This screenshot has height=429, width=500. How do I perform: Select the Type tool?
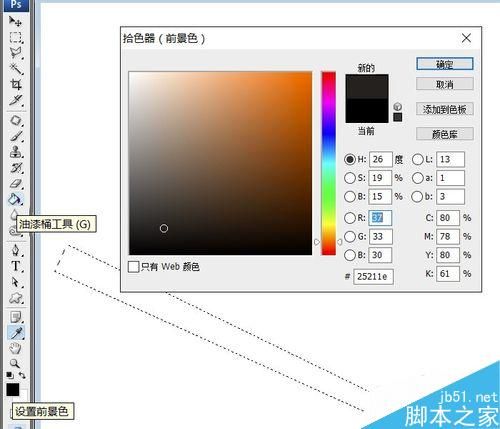pos(15,266)
